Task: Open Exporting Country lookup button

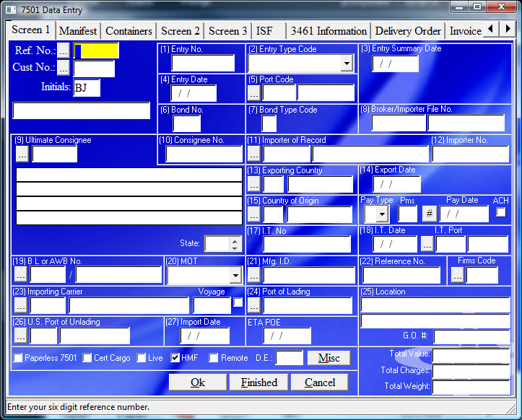Action: pyautogui.click(x=253, y=184)
